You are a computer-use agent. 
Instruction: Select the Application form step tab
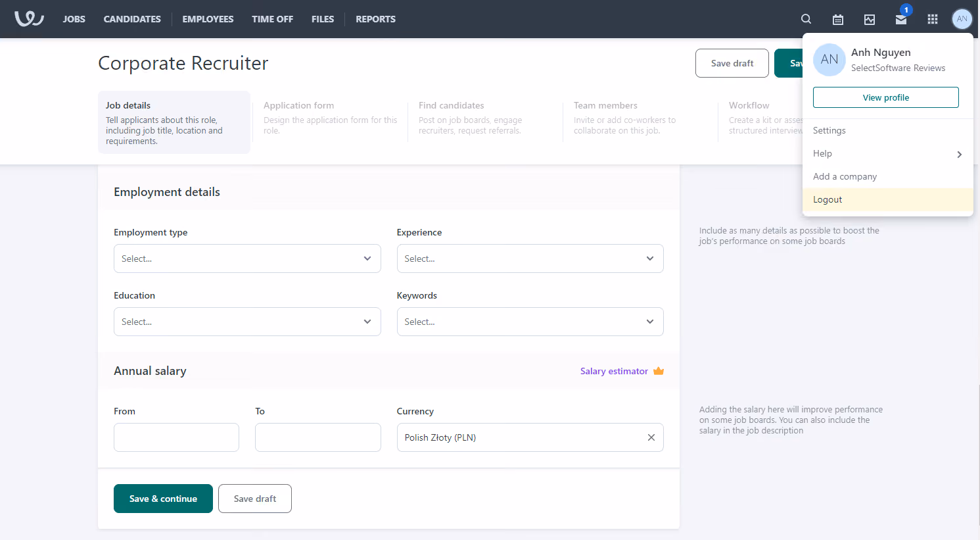(x=331, y=118)
